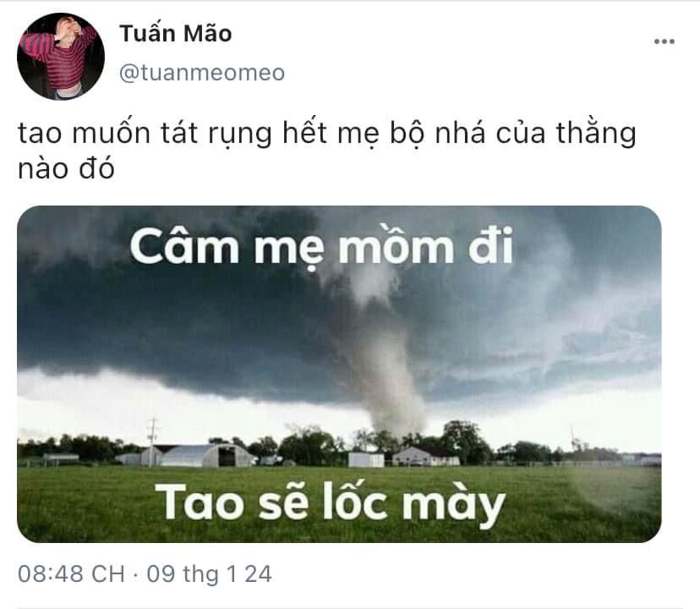
Task: Click the tweet text starting "tao muốn tát"
Action: pyautogui.click(x=327, y=151)
